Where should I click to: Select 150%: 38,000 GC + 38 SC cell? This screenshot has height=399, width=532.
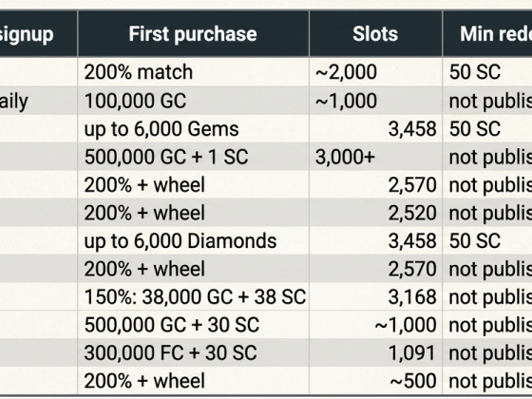coord(193,296)
